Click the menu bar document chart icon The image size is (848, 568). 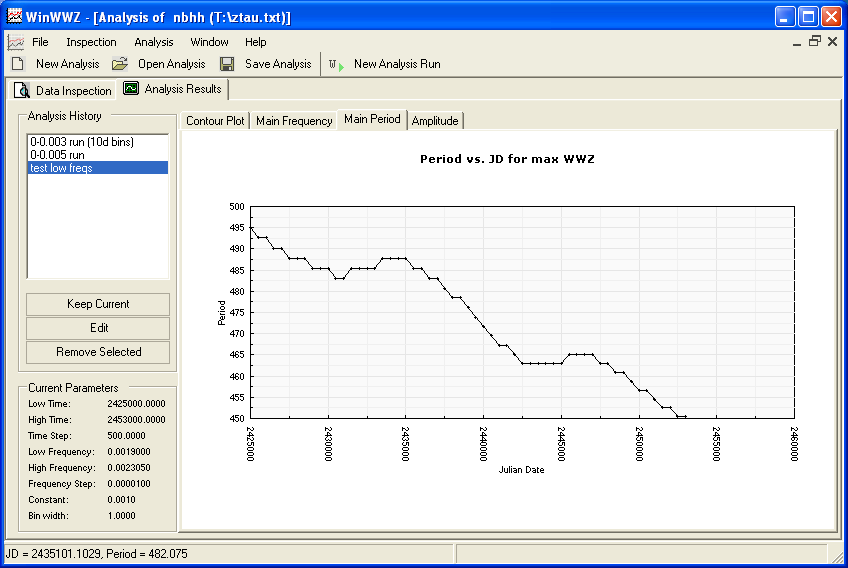(x=15, y=42)
